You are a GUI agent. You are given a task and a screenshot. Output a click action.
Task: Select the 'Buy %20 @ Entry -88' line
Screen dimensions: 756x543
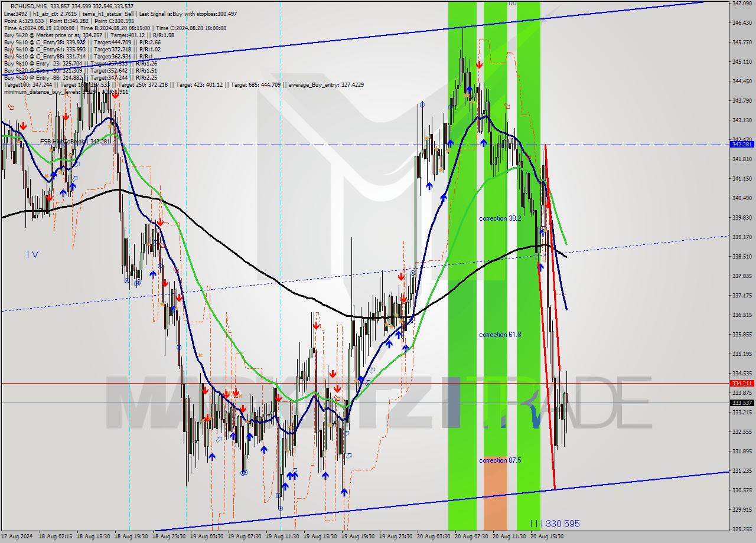click(80, 77)
